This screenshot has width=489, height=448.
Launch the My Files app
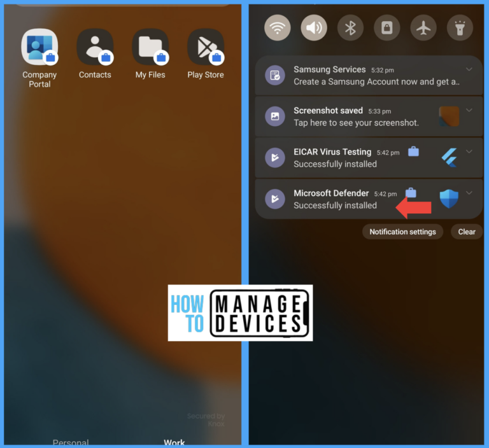coord(150,47)
